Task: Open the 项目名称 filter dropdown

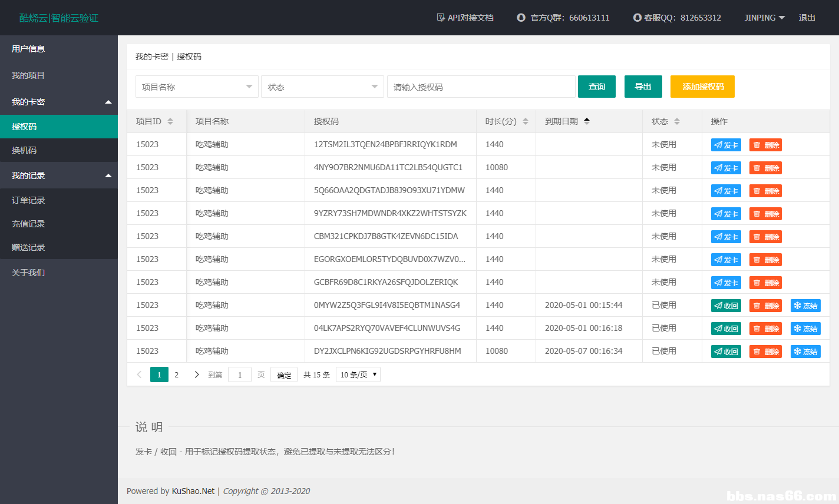Action: click(197, 87)
